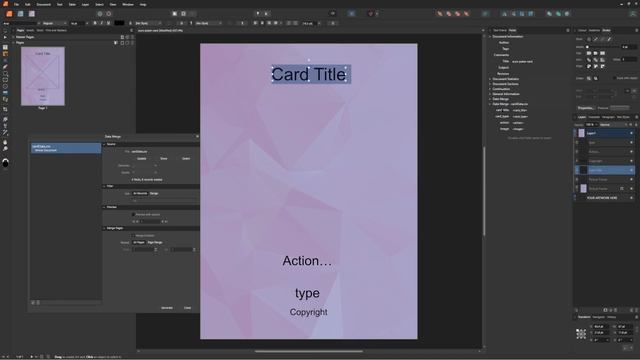Select the Range filter option

pos(154,193)
